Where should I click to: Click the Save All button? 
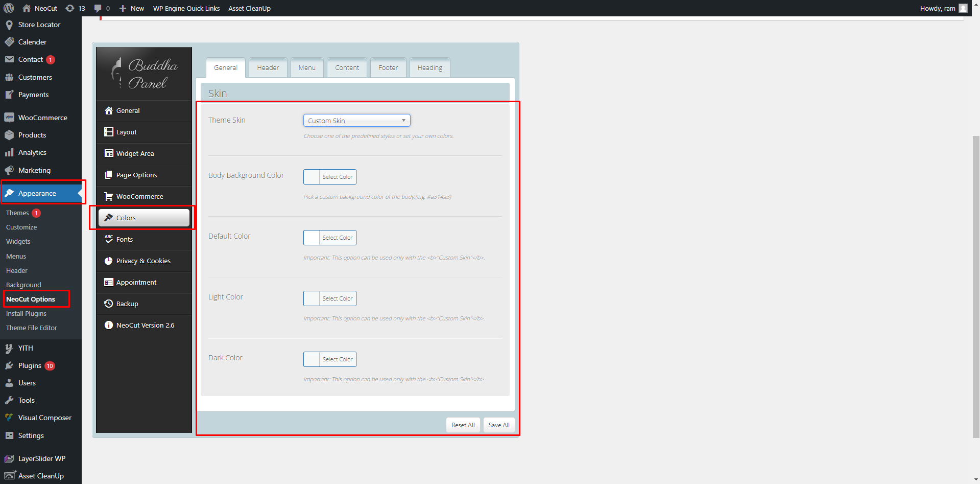499,425
